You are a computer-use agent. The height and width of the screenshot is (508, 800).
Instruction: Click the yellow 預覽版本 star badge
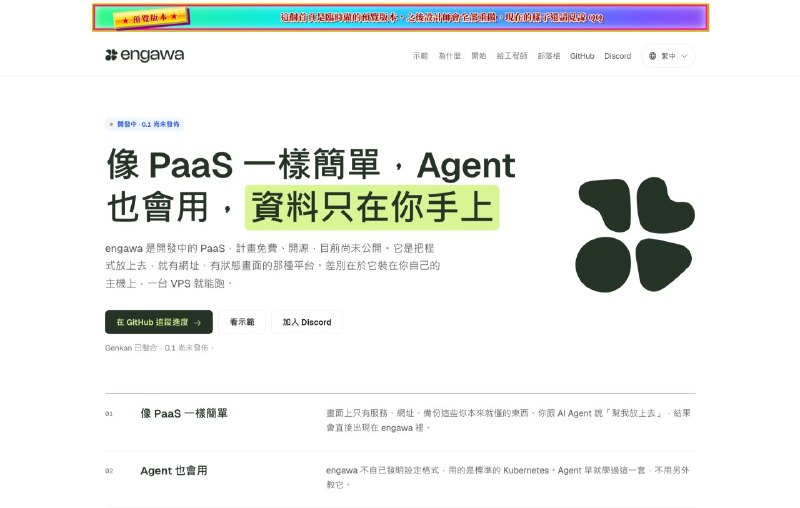[x=151, y=18]
